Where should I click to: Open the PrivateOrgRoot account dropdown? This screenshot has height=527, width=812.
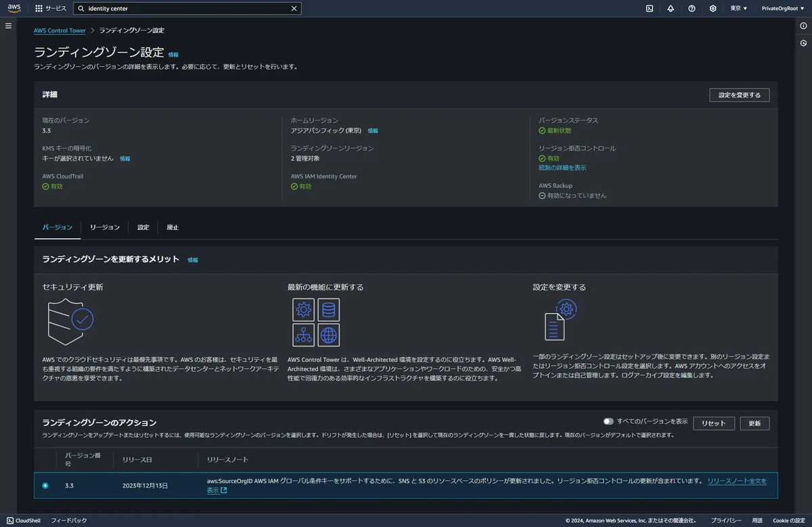784,8
